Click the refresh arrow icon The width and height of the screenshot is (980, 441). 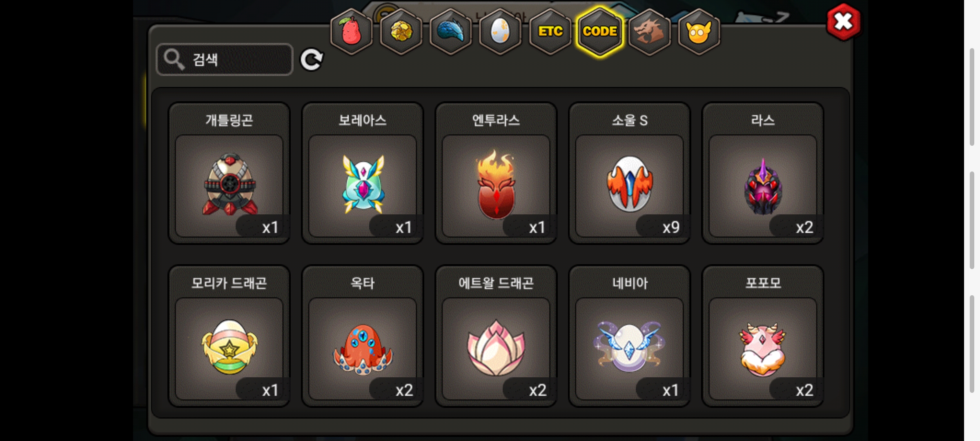(x=312, y=60)
